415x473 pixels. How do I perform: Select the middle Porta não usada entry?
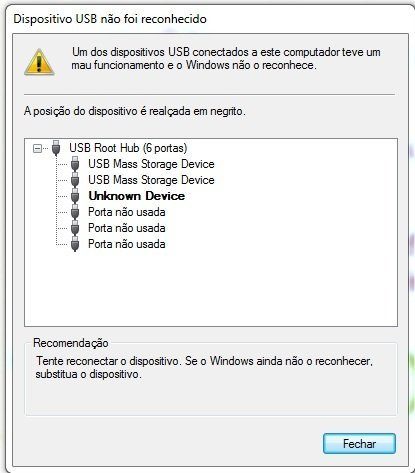click(127, 228)
